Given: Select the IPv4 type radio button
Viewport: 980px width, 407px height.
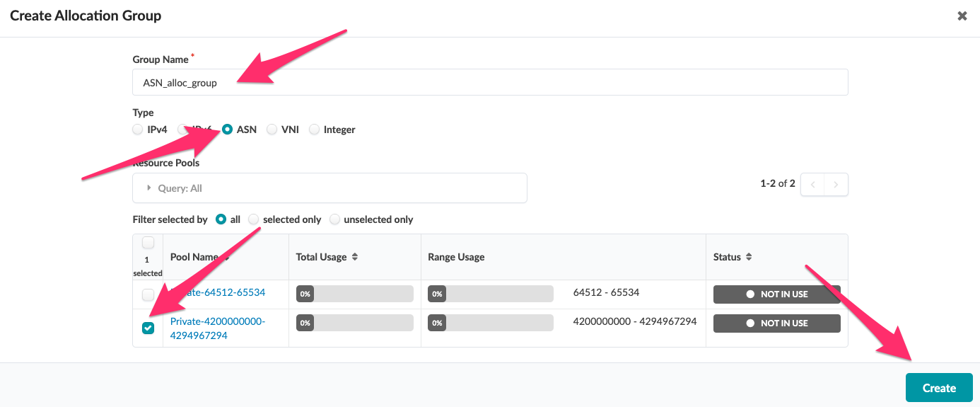Looking at the screenshot, I should 138,130.
